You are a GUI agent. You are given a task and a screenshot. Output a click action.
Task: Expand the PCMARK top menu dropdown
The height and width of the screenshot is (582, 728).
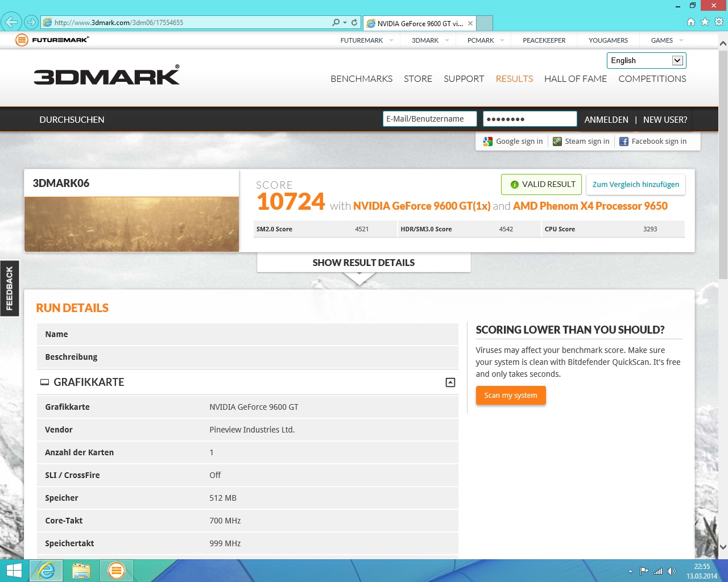coord(502,40)
